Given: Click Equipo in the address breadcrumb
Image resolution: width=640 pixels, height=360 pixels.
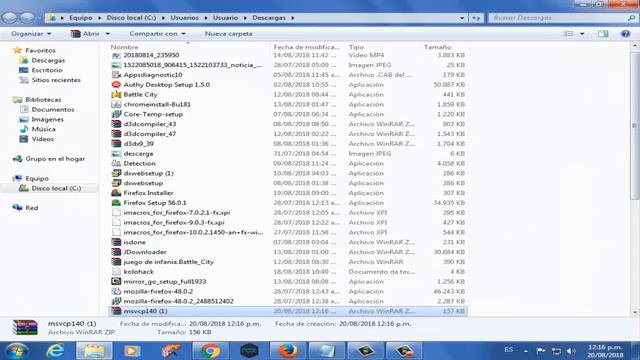Looking at the screenshot, I should click(80, 18).
